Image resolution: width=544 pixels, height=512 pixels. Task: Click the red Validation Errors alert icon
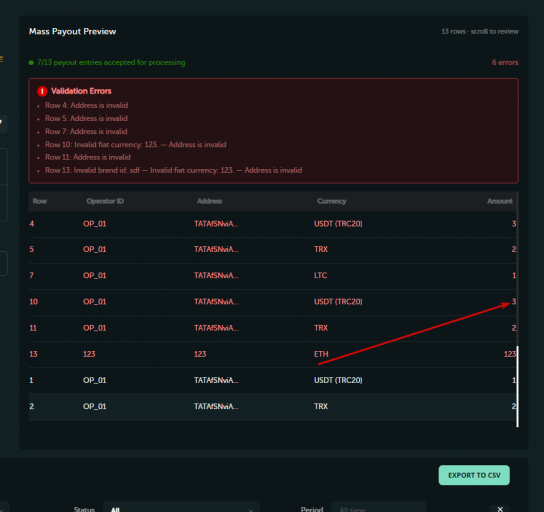[x=42, y=91]
